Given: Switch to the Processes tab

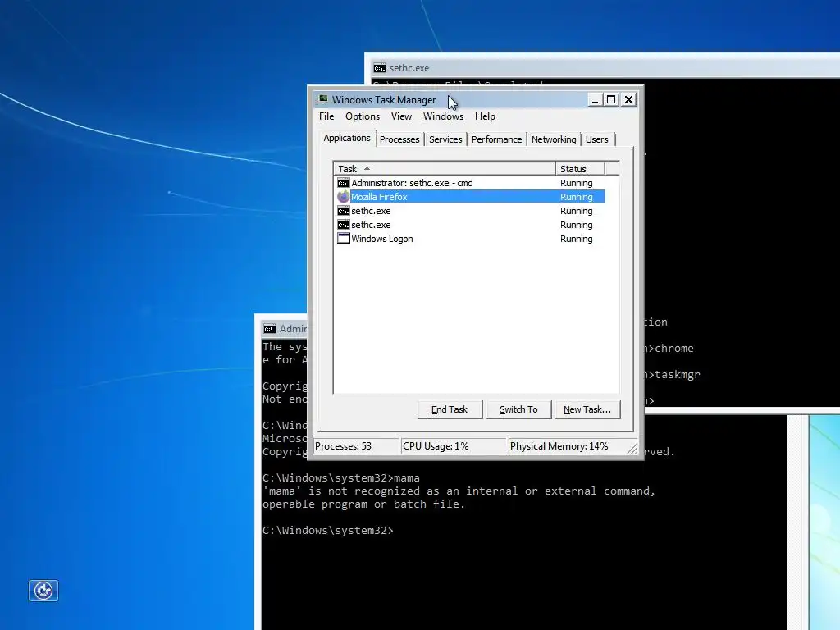Looking at the screenshot, I should (x=399, y=139).
